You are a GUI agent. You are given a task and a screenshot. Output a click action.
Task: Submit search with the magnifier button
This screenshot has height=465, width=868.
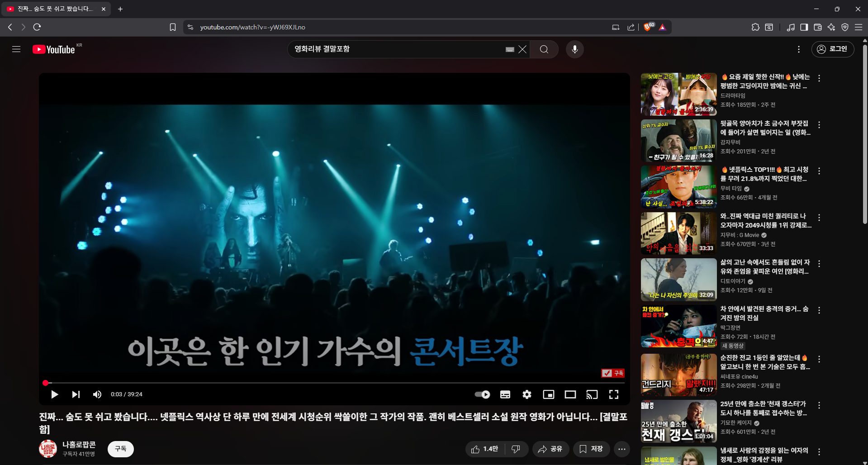click(544, 49)
